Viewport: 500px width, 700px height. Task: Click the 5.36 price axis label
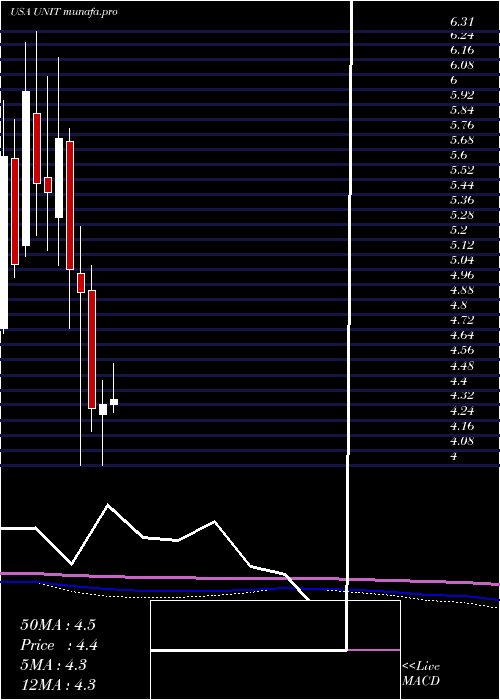462,200
